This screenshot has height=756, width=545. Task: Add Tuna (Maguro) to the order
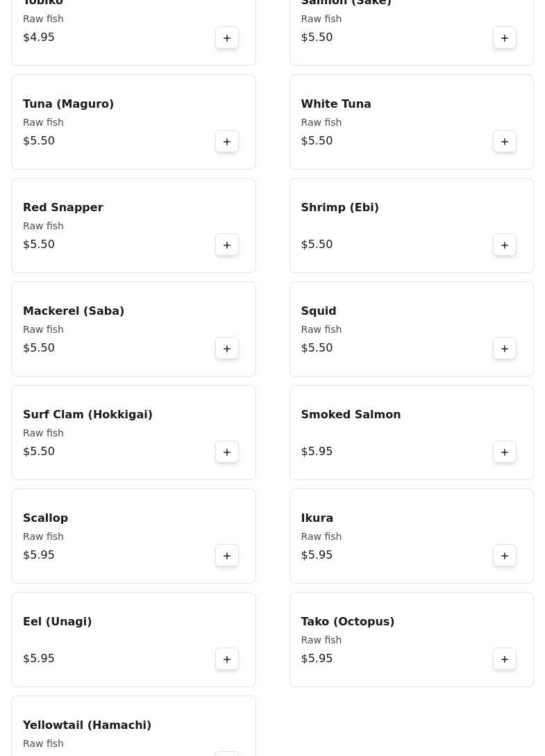point(227,141)
